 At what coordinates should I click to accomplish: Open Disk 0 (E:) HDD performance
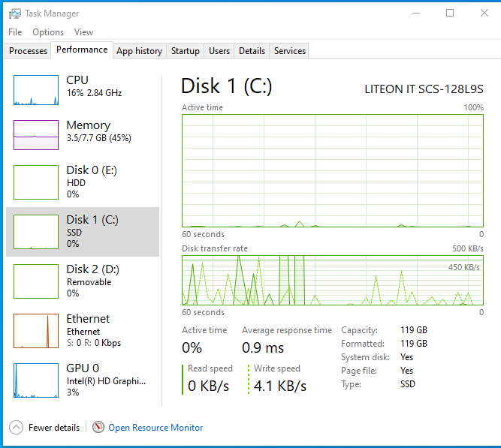pos(83,182)
